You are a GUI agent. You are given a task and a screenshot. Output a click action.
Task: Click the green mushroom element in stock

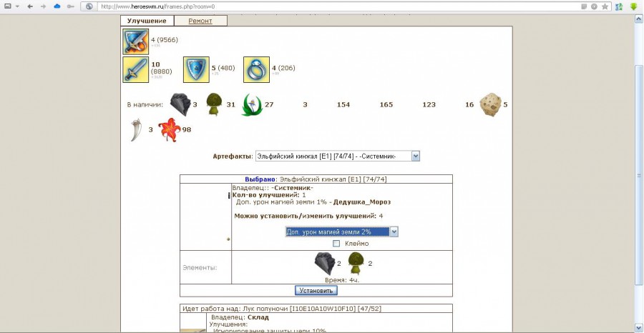coord(214,104)
